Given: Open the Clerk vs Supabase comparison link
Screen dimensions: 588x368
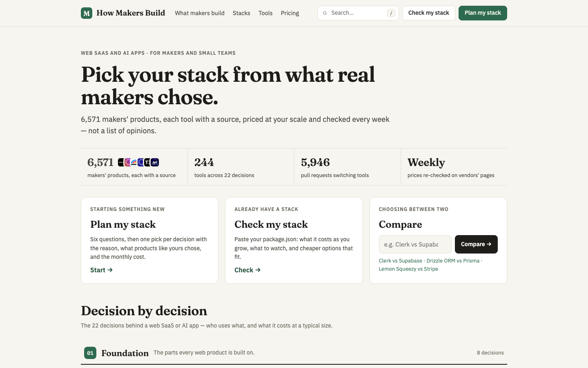Looking at the screenshot, I should pos(401,261).
